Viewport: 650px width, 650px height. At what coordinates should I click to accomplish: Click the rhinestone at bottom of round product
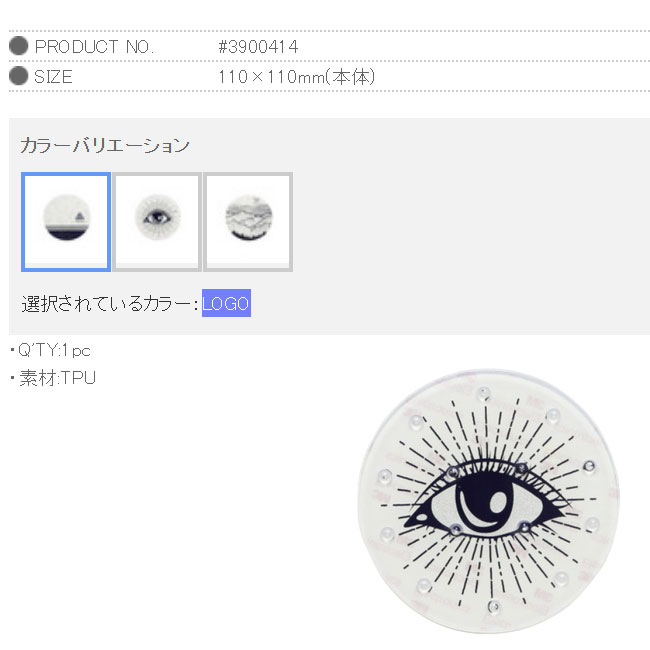[493, 607]
